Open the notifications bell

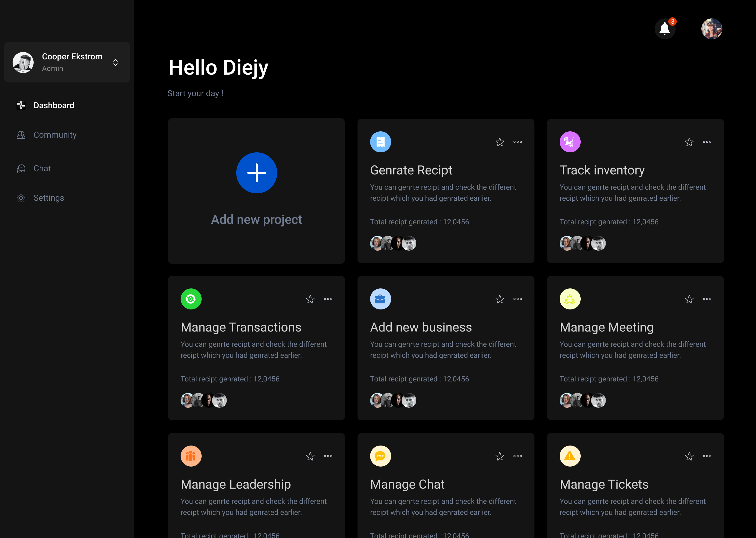click(665, 29)
